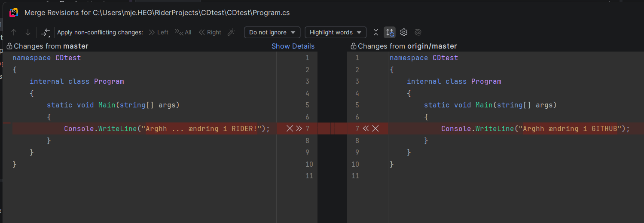Open merge settings gear icon
This screenshot has height=223, width=644.
404,32
